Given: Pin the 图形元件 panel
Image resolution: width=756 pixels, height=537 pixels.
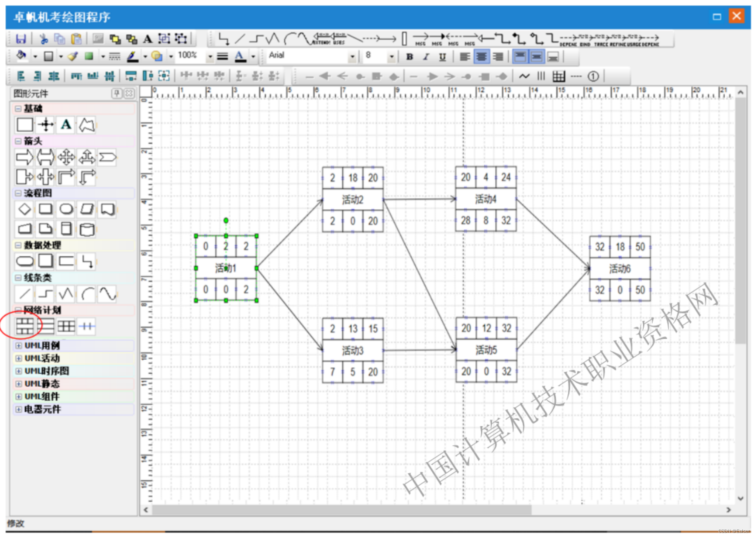Looking at the screenshot, I should (x=117, y=93).
